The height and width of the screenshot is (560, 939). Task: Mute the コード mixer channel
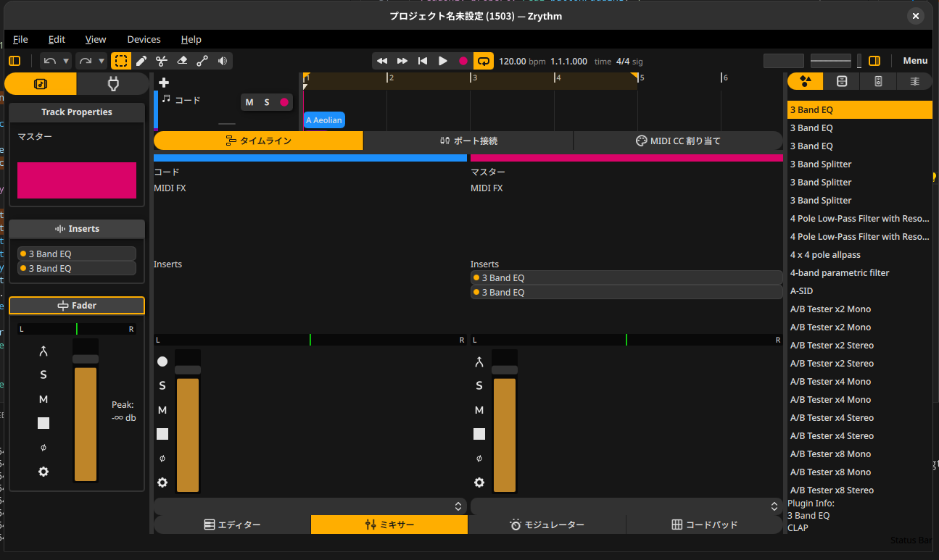coord(162,410)
